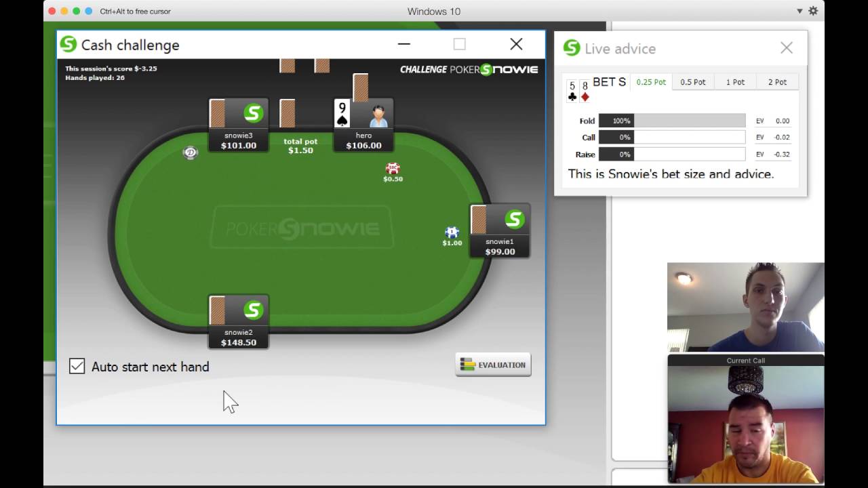Click the Fold EV value 0.00

(782, 121)
